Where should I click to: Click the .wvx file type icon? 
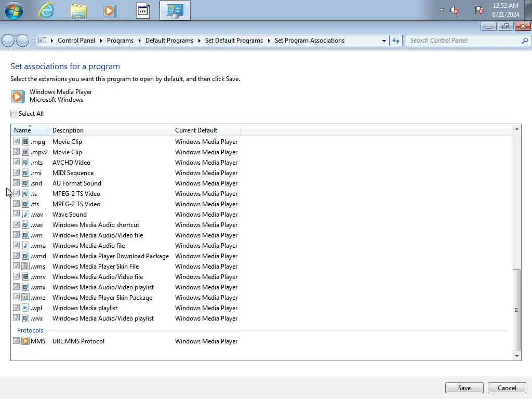[x=25, y=318]
